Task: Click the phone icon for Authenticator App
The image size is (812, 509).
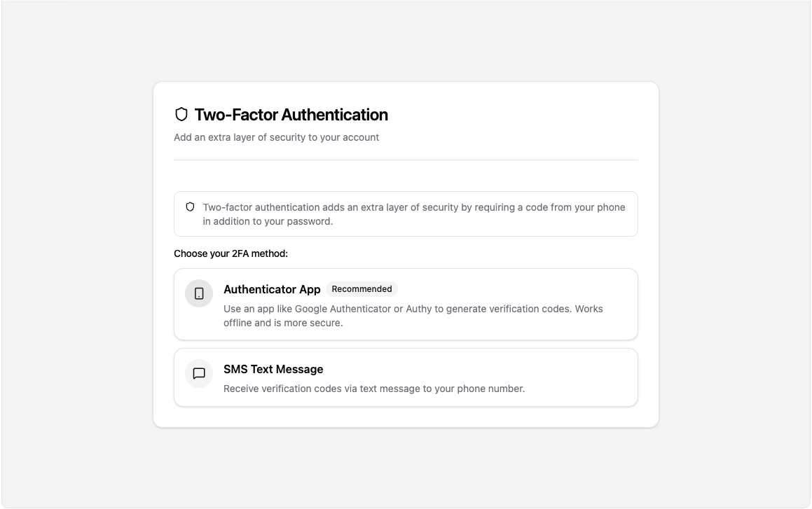Action: coord(199,293)
